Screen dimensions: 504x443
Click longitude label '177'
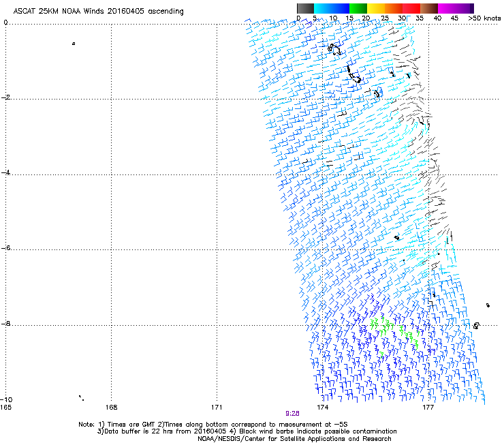[x=428, y=408]
